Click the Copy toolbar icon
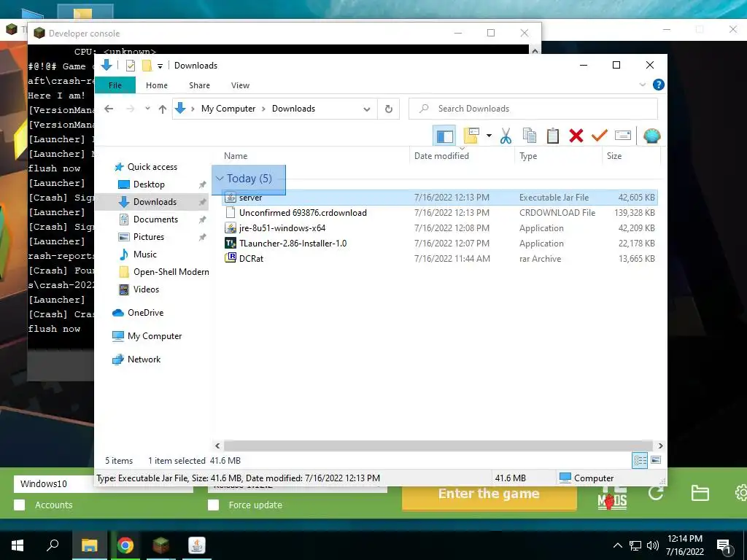This screenshot has height=560, width=747. pos(530,136)
